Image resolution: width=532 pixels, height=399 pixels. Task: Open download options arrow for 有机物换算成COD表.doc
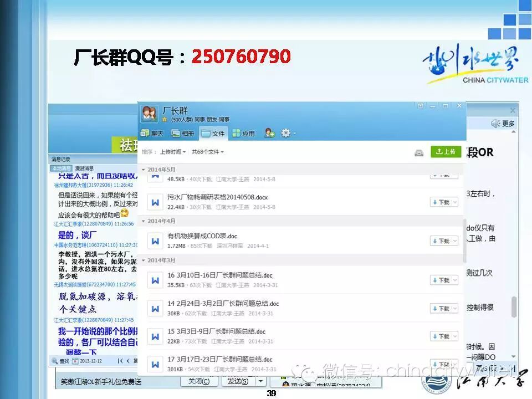click(455, 241)
